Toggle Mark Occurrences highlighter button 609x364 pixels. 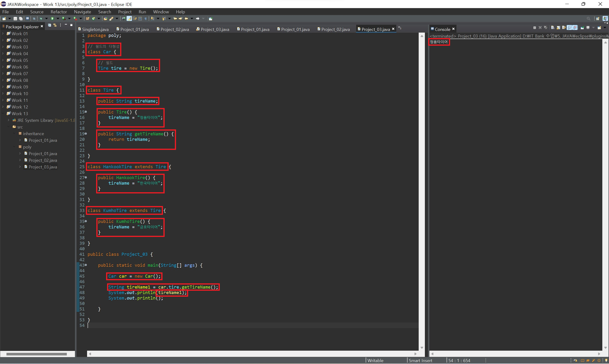coord(129,19)
